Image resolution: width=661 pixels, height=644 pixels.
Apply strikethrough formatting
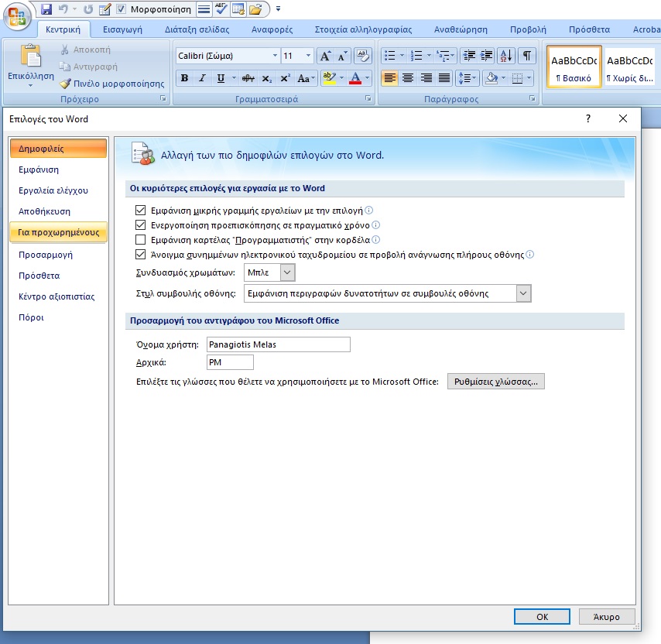248,78
